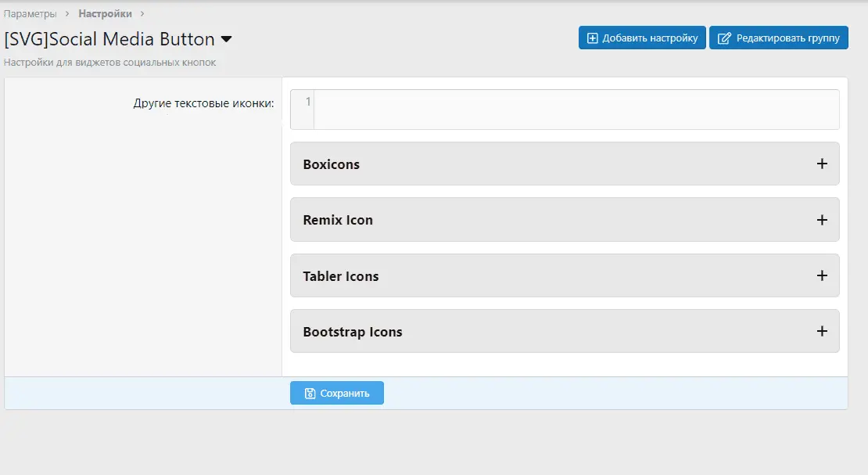Screen dimensions: 868x475
Task: Click the floppy disk icon on Сохранить
Action: click(x=310, y=394)
